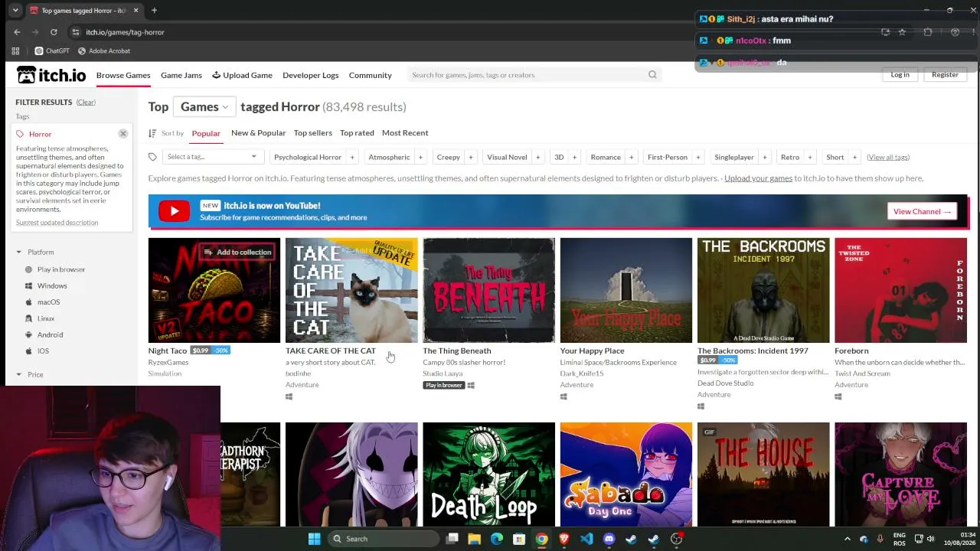
Task: Click the Register button
Action: pos(945,75)
